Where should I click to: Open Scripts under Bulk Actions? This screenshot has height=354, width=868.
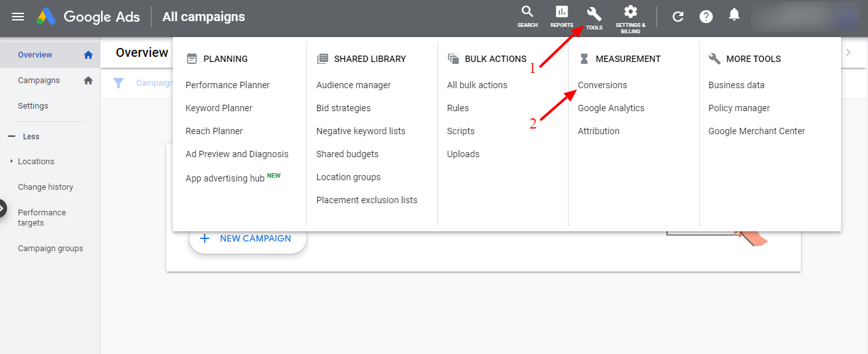tap(461, 131)
